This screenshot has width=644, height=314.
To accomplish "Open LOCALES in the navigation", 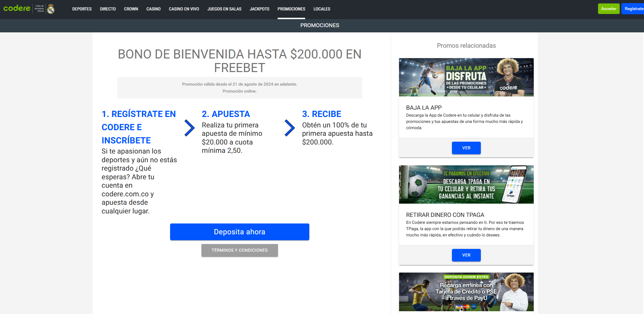I will (322, 9).
